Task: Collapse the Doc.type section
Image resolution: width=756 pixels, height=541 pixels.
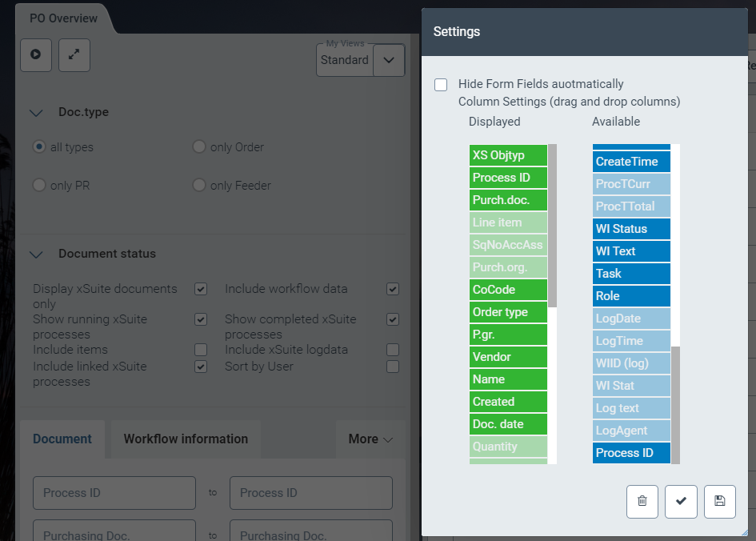Action: tap(36, 113)
